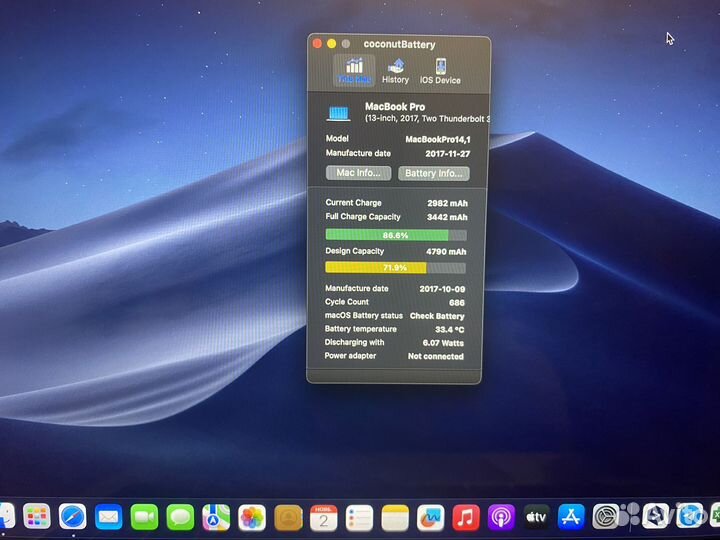Click the Current Charge label
This screenshot has width=720, height=540.
354,202
